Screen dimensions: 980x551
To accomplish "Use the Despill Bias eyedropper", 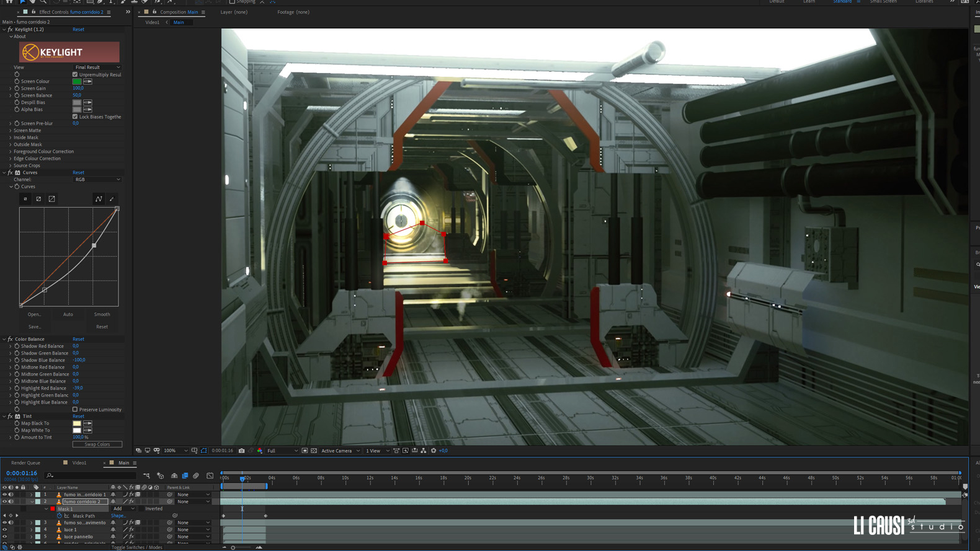I will pos(87,102).
